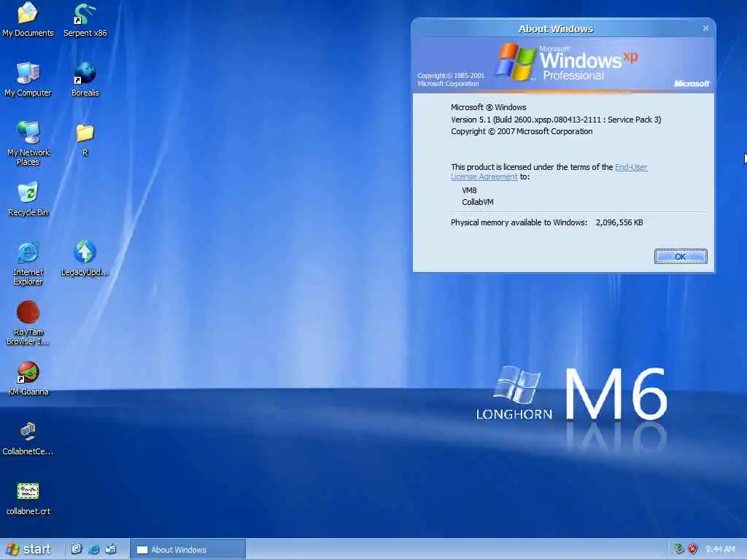Click OK in About Windows dialog
Viewport: 747px width, 560px height.
click(681, 257)
